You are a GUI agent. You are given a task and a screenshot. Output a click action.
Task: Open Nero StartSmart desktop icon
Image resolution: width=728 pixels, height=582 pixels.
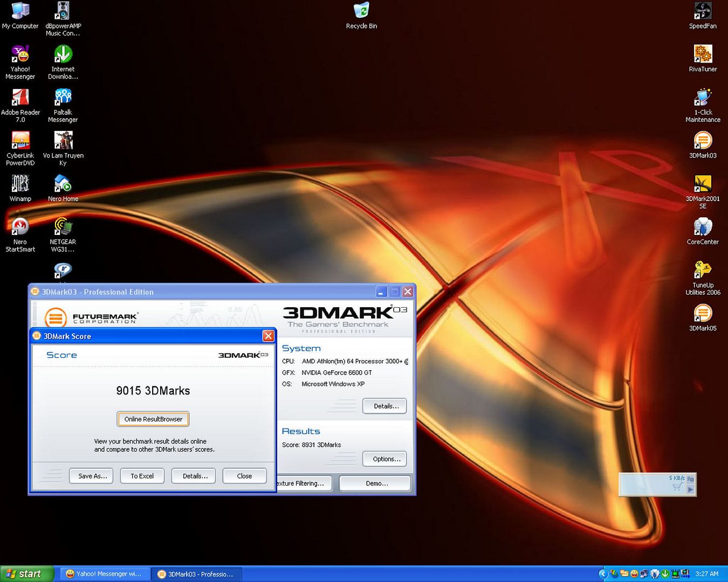(x=20, y=234)
